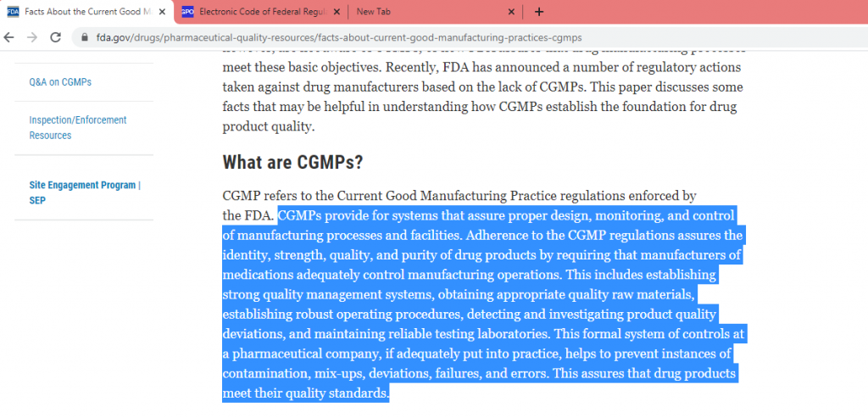Close the Facts About the Current Good tab
This screenshot has width=868, height=418.
click(x=162, y=12)
